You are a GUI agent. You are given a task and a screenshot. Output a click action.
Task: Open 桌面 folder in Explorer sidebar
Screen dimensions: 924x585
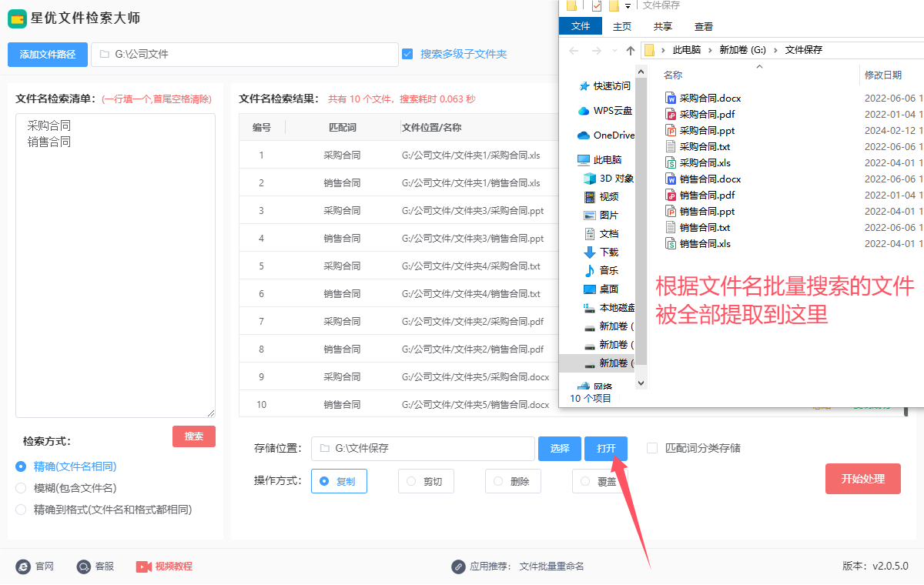601,289
